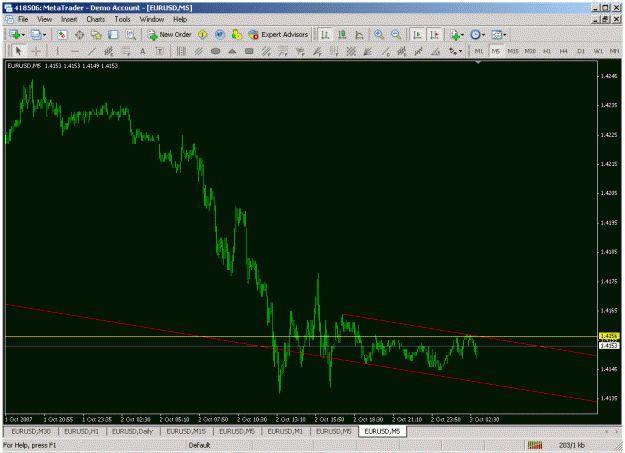Toggle the Market Watch window icon

pyautogui.click(x=62, y=35)
